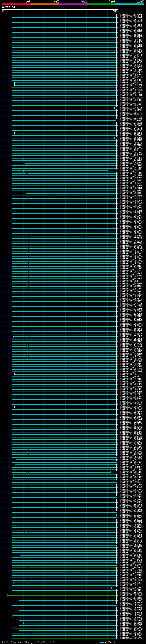146x644 pixels.
Task: Click the red 20% identity legend segment
Action: [x=16, y=4]
